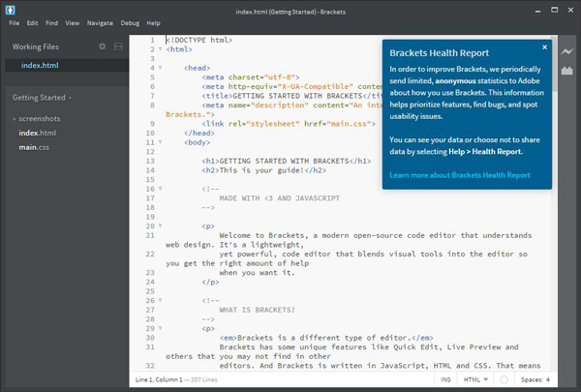
Task: Toggle INS insert/overwrite mode
Action: (445, 379)
